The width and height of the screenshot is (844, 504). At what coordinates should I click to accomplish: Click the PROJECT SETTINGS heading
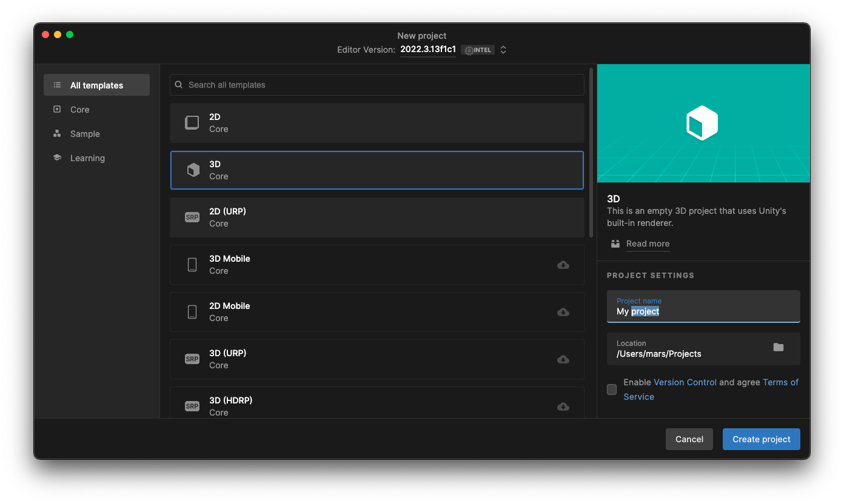coord(651,275)
